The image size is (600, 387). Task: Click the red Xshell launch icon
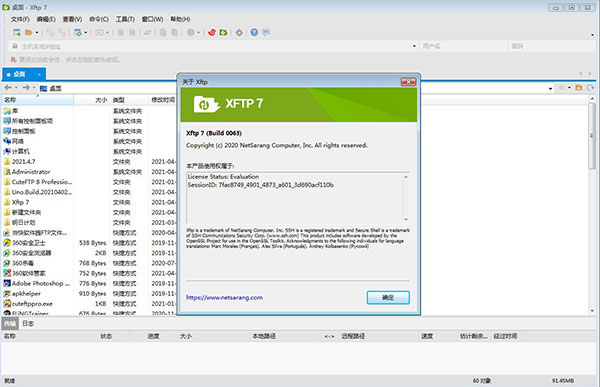(212, 33)
